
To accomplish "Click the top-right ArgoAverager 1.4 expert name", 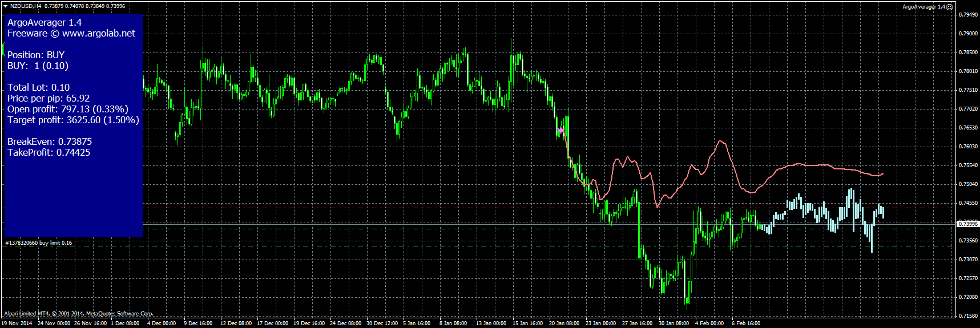I will pyautogui.click(x=923, y=7).
